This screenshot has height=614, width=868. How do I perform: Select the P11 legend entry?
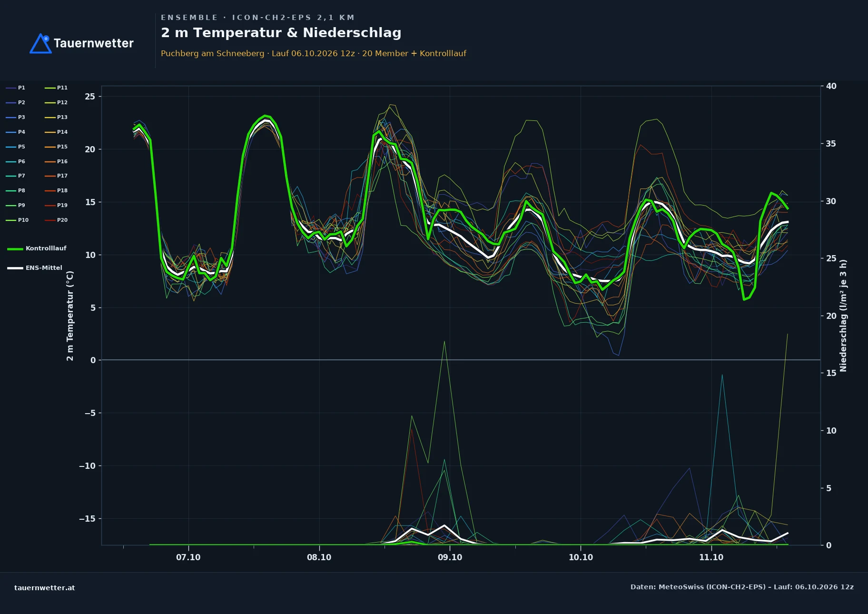(56, 88)
